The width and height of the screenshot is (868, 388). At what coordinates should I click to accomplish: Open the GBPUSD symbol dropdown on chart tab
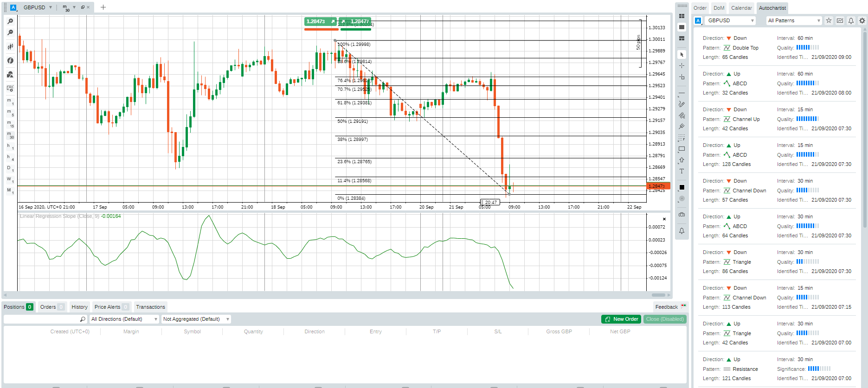pyautogui.click(x=51, y=7)
